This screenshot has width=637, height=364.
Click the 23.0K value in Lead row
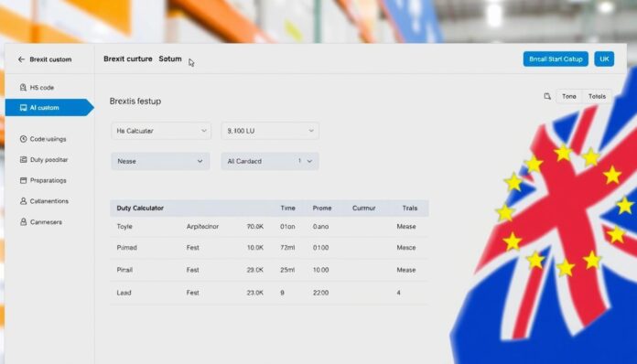coord(254,293)
